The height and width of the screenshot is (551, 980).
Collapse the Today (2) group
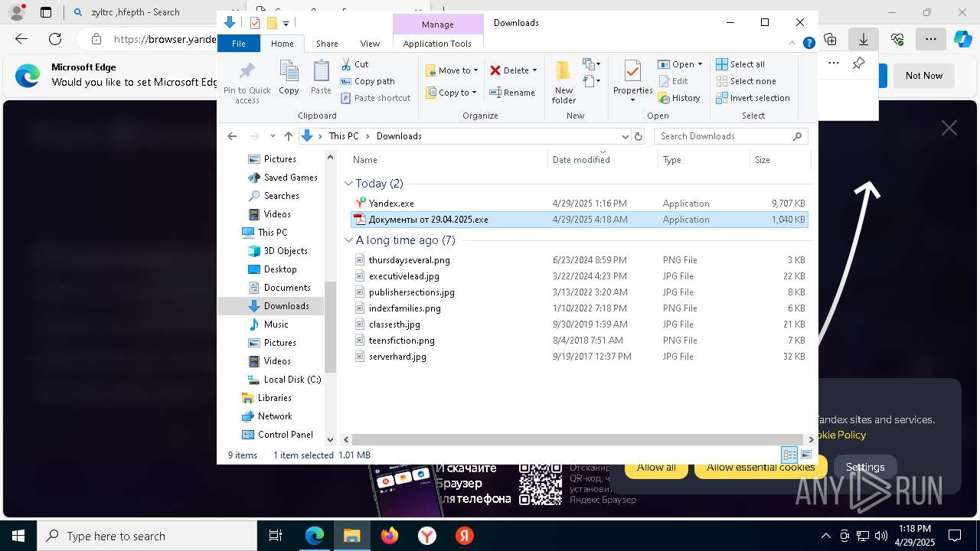[x=348, y=184]
